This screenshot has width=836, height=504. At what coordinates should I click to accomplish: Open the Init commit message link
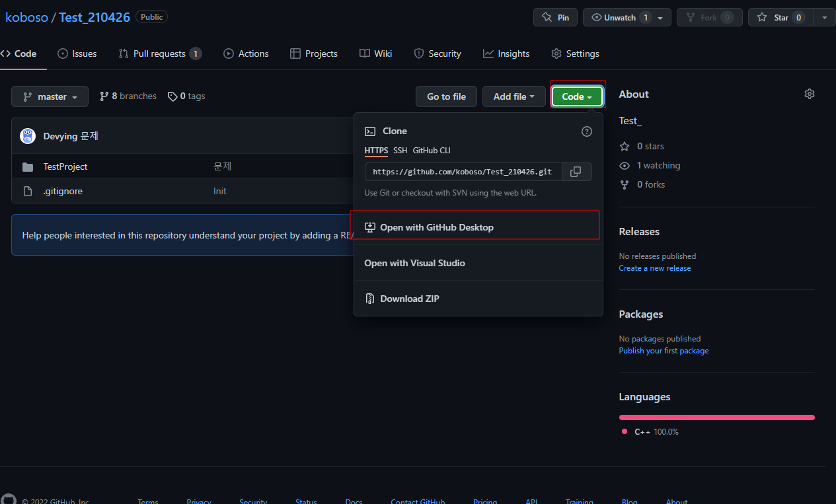(220, 192)
